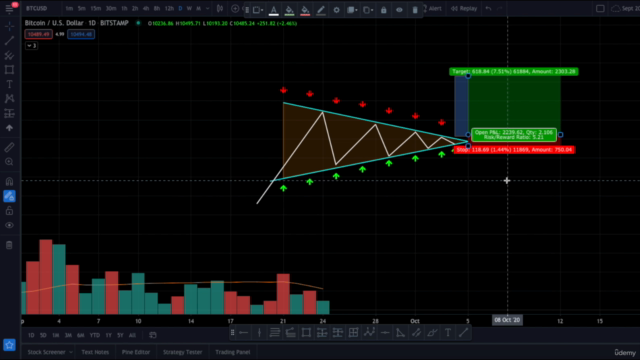Toggle stay-in-drawing-mode pencil button

(9, 196)
